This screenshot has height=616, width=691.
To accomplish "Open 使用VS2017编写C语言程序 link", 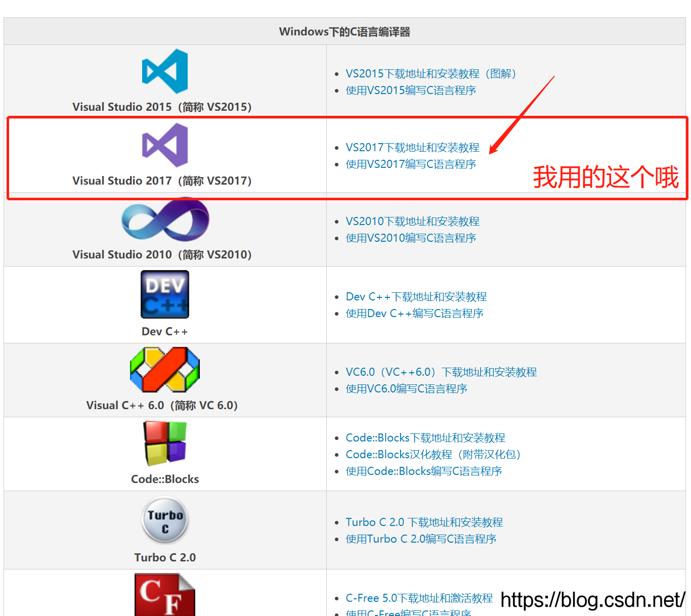I will click(x=411, y=164).
